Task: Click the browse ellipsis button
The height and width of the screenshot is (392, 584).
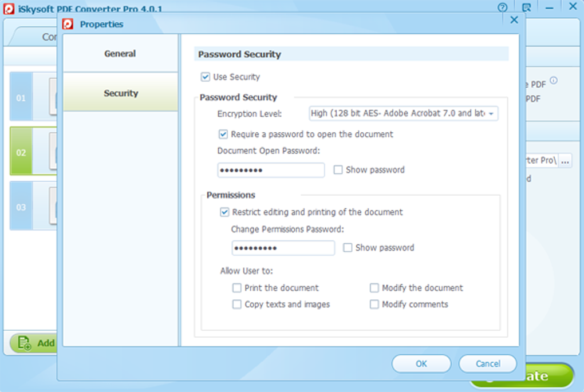Action: click(x=565, y=161)
